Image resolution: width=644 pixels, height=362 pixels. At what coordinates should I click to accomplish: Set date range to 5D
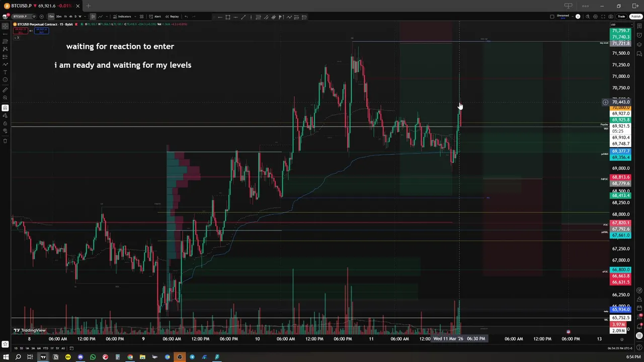(22, 348)
